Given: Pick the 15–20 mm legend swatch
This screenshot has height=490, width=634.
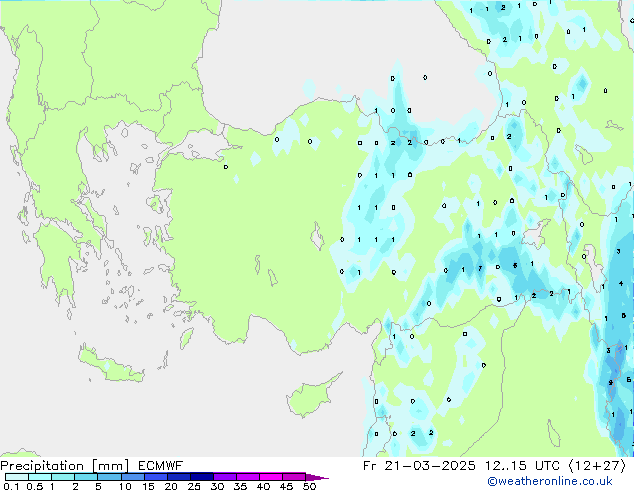Looking at the screenshot, I should pos(156,477).
